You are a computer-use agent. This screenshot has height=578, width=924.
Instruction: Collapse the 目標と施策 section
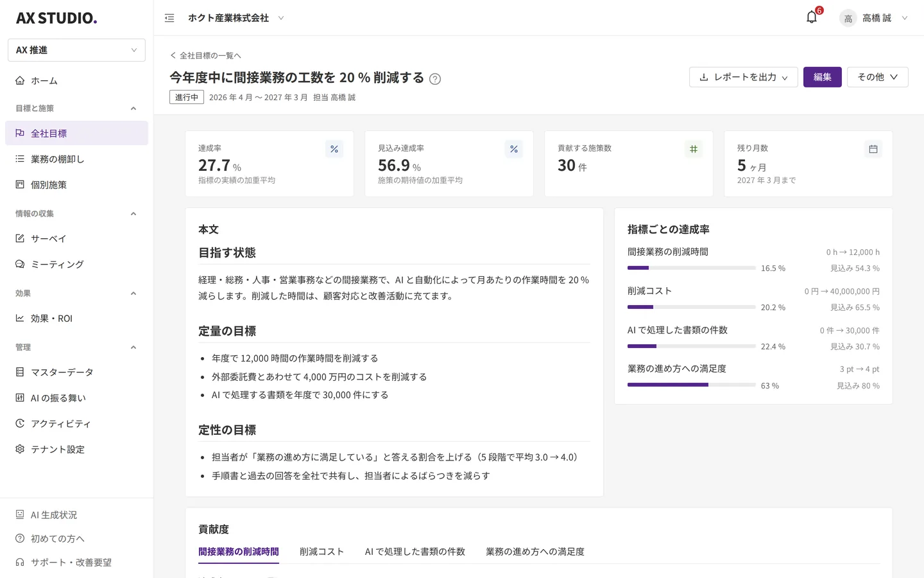pos(133,108)
